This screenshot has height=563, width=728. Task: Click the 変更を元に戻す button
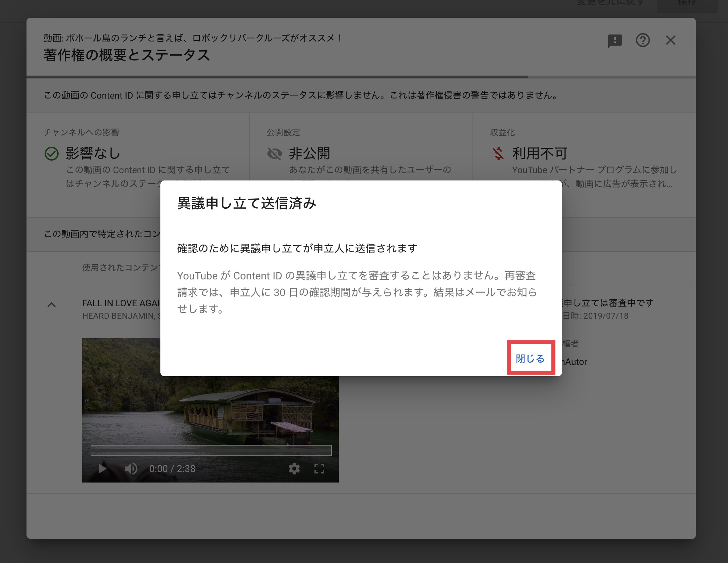coord(610,3)
